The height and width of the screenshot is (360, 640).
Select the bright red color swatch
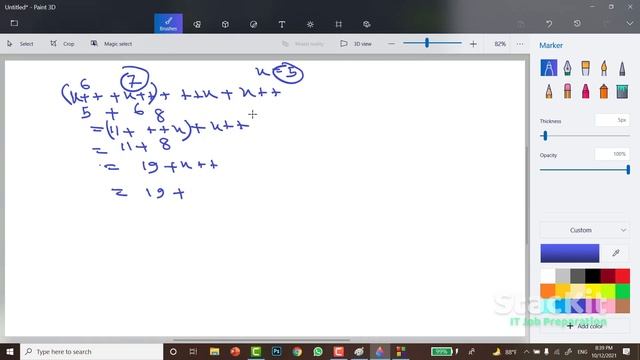coord(622,276)
